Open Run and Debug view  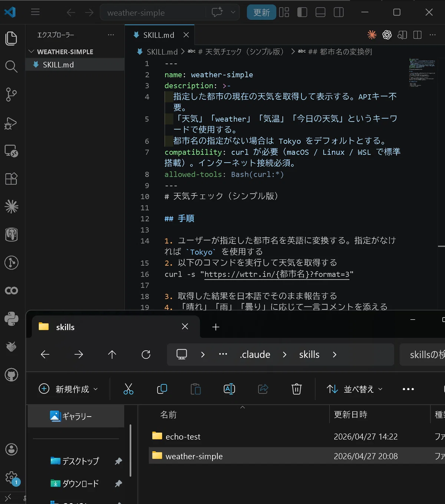[x=11, y=123]
